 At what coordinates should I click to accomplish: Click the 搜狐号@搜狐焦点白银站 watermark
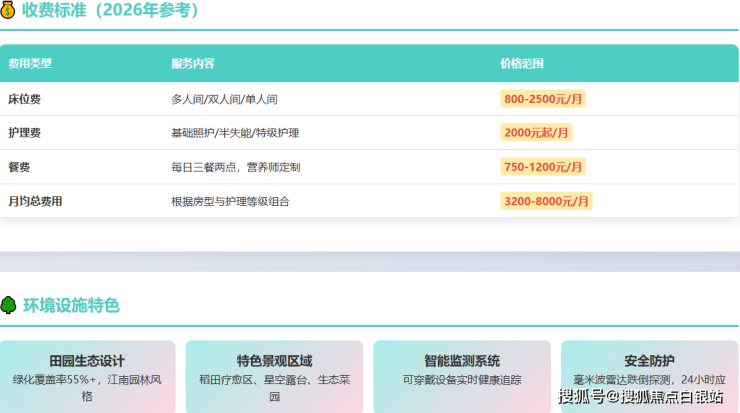coord(640,397)
